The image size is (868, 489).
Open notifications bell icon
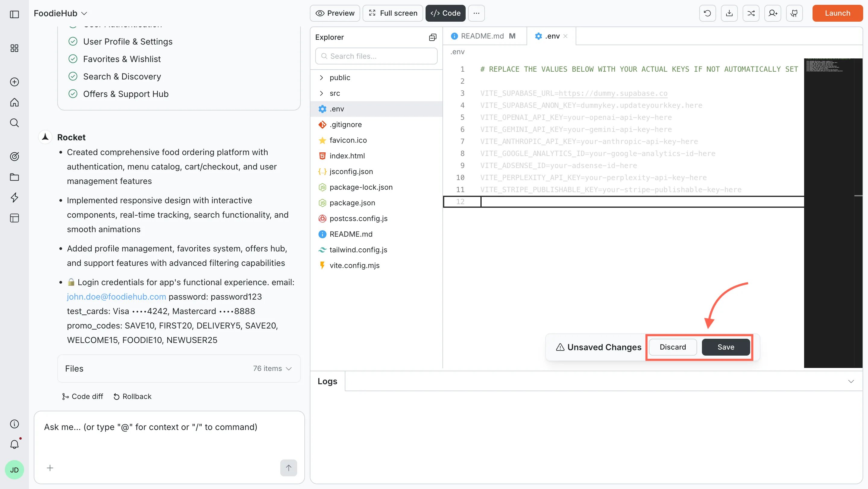[x=14, y=444]
